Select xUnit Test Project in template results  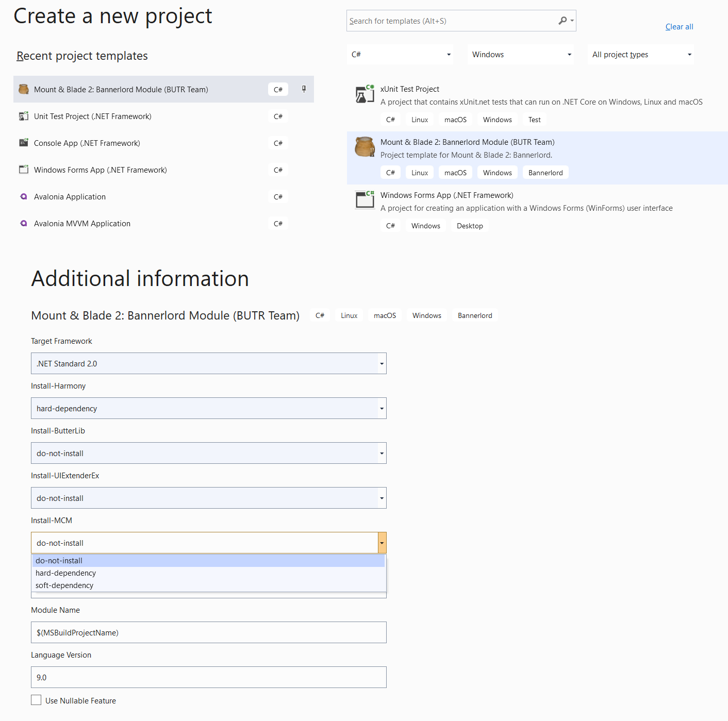[537, 105]
